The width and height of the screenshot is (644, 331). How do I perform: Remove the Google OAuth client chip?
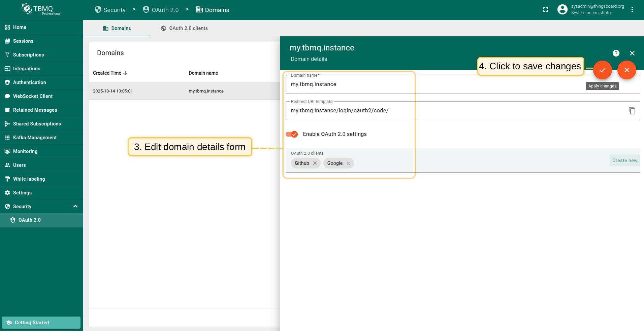tap(348, 163)
